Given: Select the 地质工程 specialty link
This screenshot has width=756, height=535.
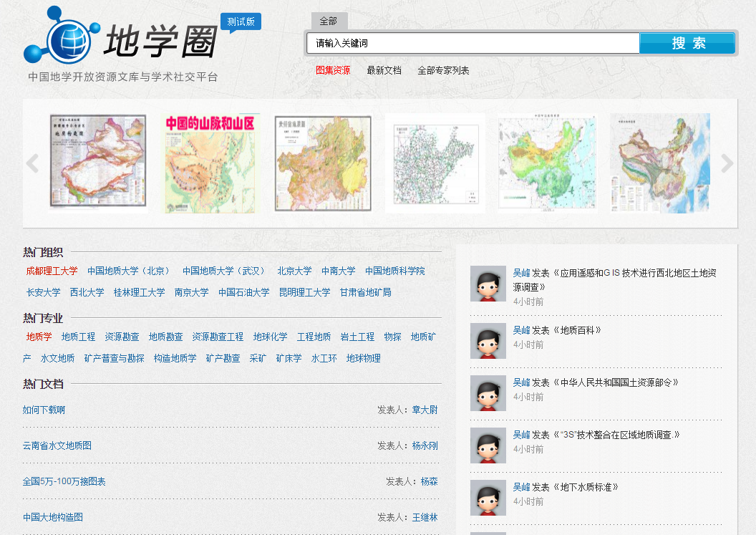Looking at the screenshot, I should (78, 337).
